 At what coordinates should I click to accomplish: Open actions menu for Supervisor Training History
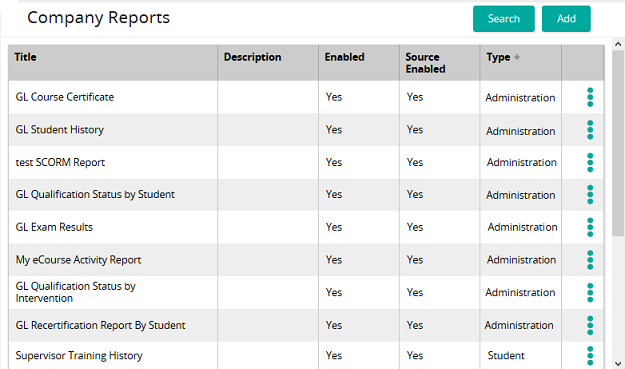point(590,355)
